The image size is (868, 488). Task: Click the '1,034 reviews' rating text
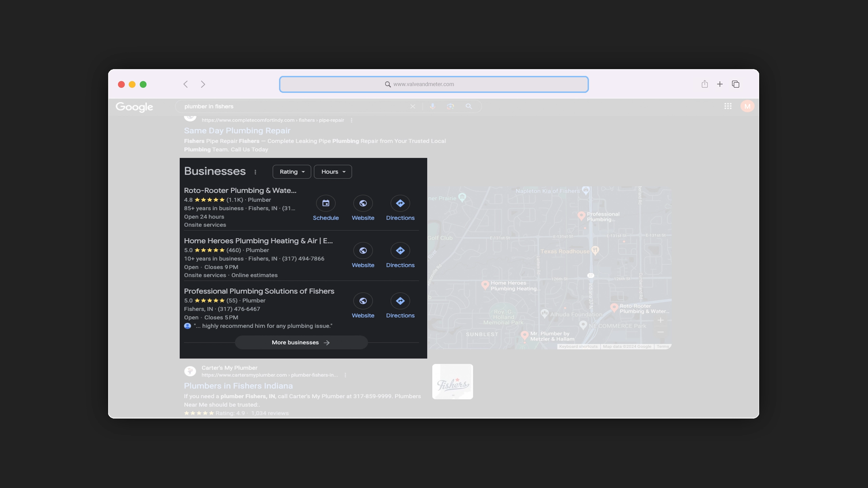(270, 413)
